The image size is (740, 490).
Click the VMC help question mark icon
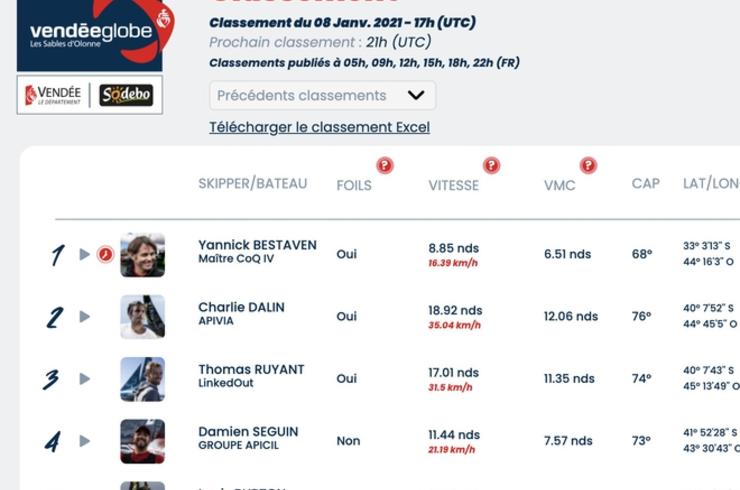click(588, 166)
